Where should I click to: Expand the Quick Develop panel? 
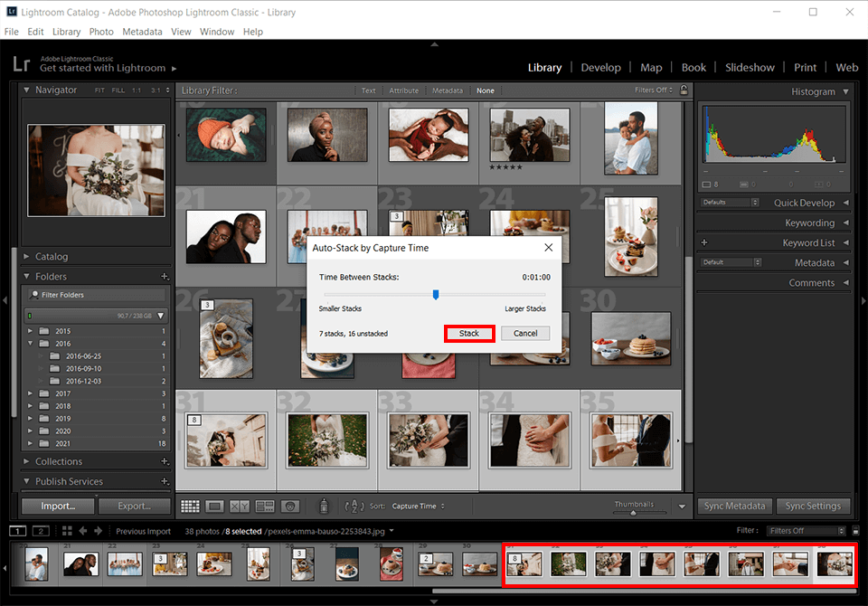[846, 203]
